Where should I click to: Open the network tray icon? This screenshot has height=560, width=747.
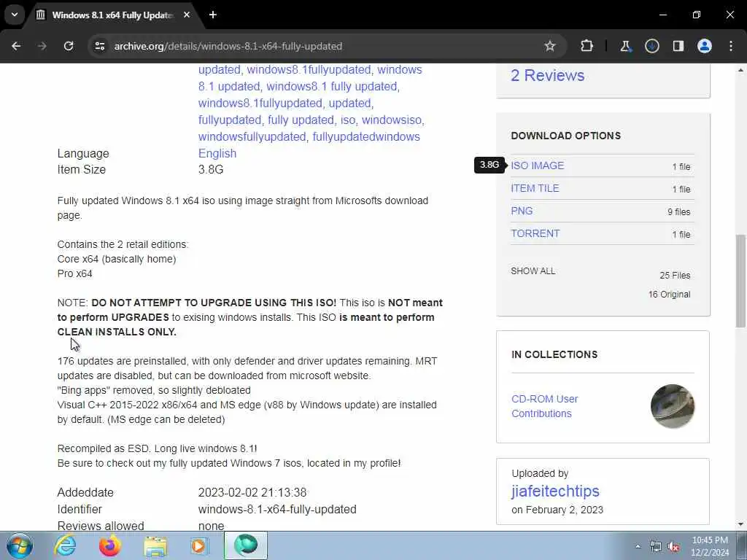[x=656, y=546]
